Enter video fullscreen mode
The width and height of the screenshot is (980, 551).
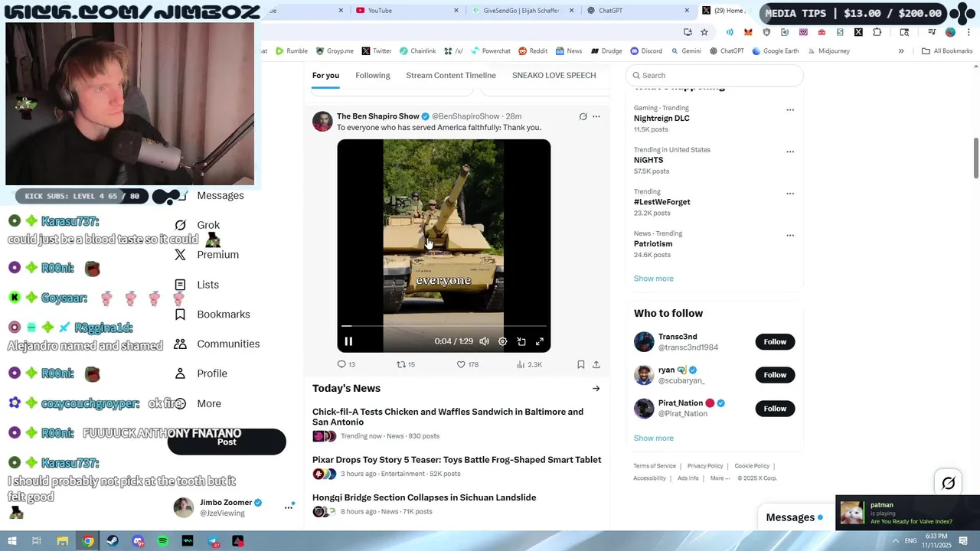pos(540,341)
